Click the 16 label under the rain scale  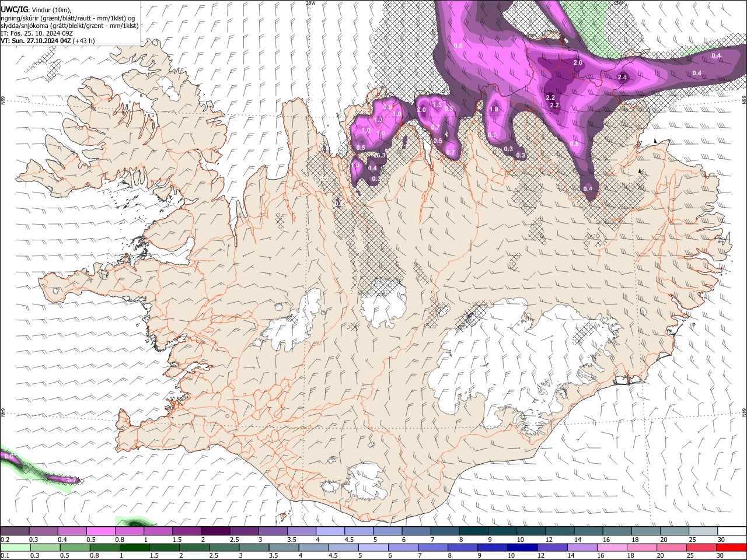pos(601,556)
